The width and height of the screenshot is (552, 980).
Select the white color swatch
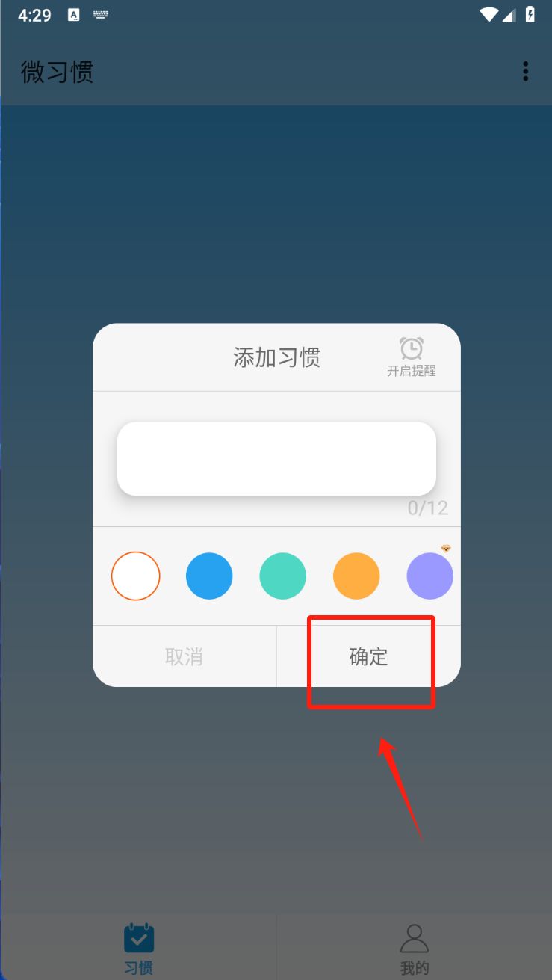(136, 576)
